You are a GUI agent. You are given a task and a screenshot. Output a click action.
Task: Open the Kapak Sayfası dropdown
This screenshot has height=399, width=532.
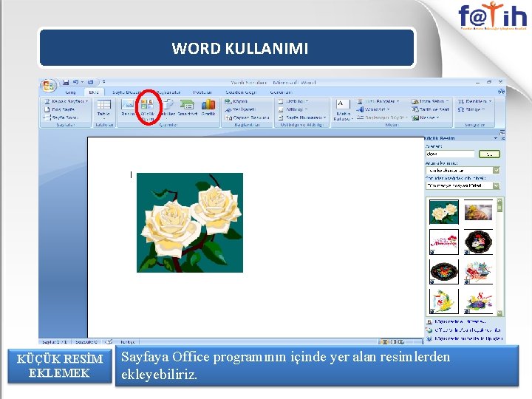(66, 101)
